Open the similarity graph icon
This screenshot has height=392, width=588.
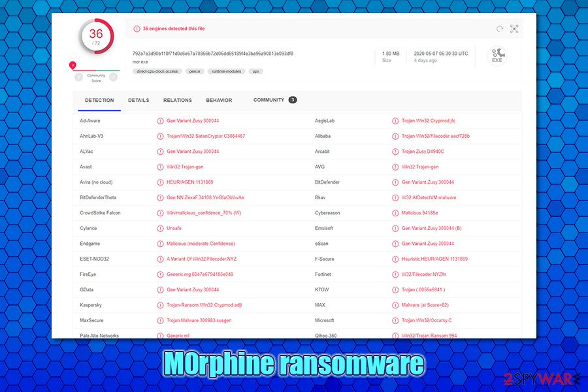tap(514, 29)
